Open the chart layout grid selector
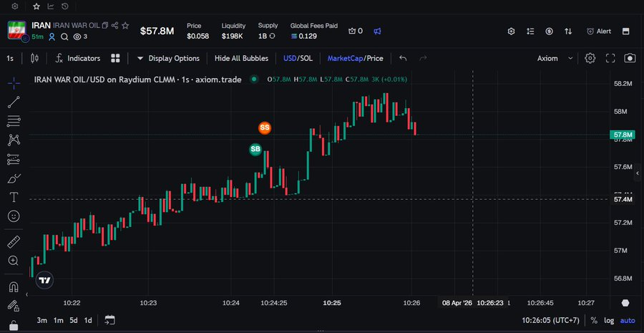The image size is (644, 333). click(115, 59)
